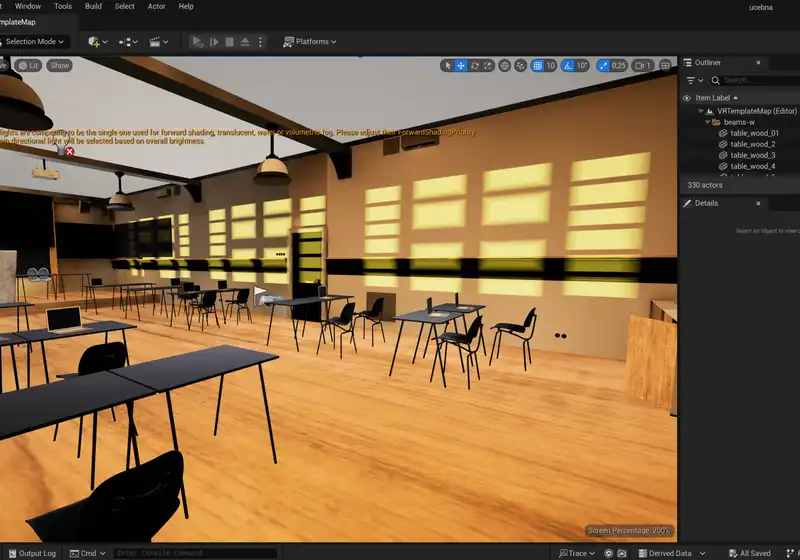Click the ucebna project name label

[x=761, y=7]
